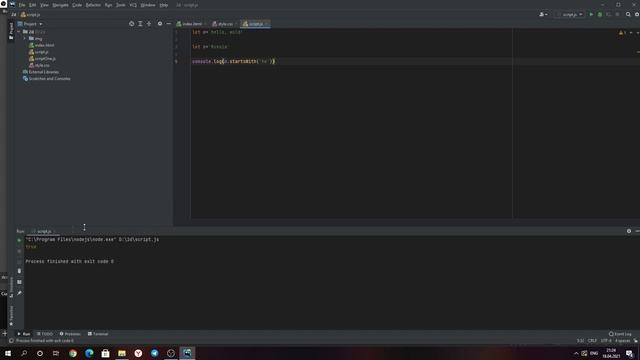640x360 pixels.
Task: Hide the Project panel with minus icon
Action: click(x=168, y=24)
